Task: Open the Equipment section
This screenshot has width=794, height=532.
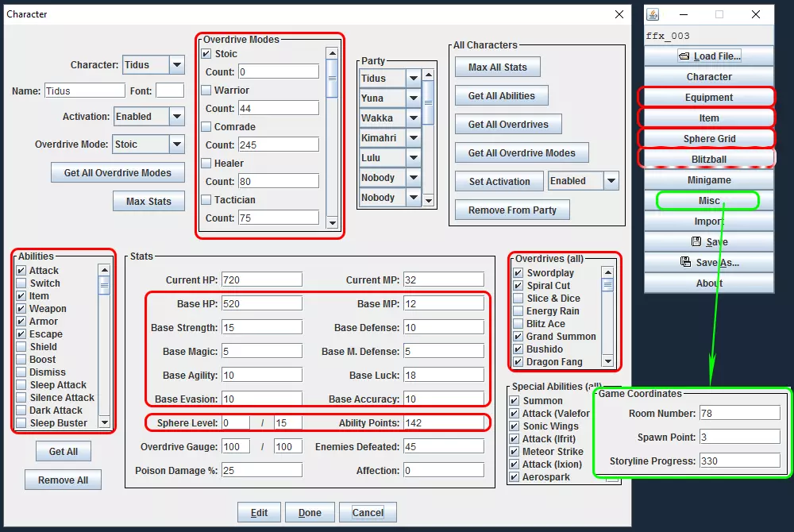Action: [x=709, y=97]
